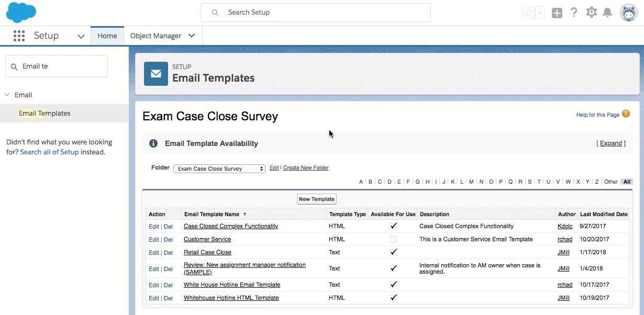Select Email Templates in the sidebar

tap(45, 113)
